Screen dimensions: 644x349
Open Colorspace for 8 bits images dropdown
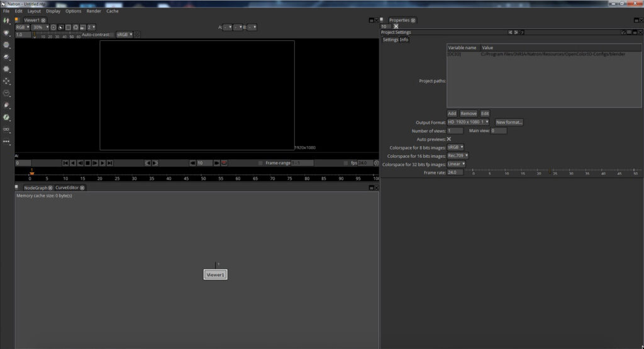tap(455, 147)
